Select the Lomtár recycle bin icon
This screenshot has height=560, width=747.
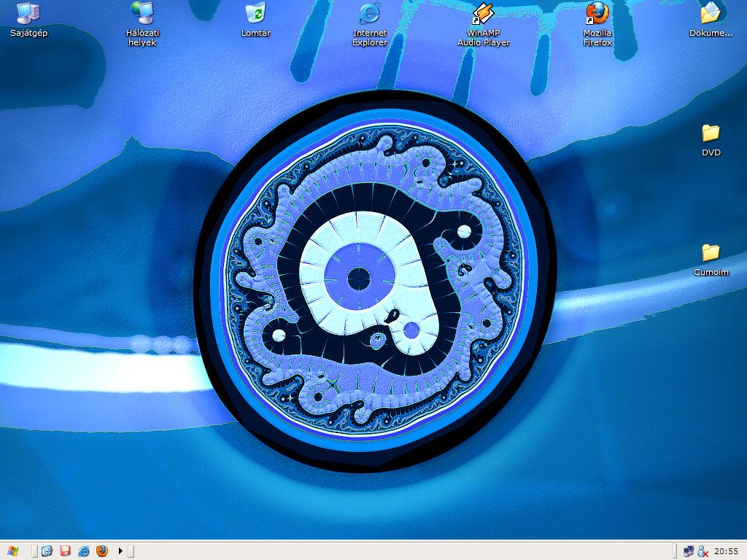coord(256,20)
